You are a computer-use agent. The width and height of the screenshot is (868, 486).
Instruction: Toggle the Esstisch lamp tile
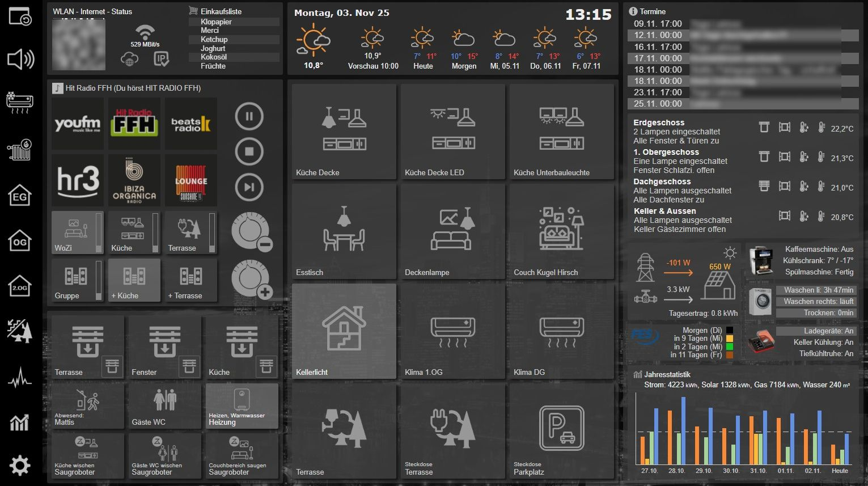[344, 231]
